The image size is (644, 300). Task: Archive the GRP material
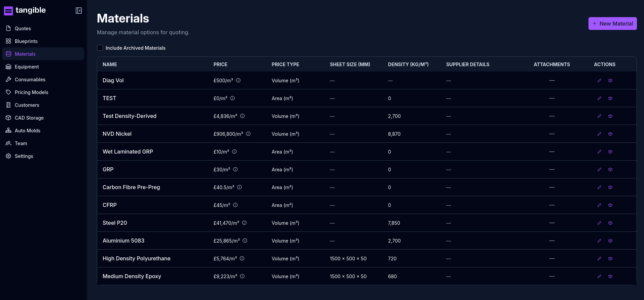coord(610,170)
